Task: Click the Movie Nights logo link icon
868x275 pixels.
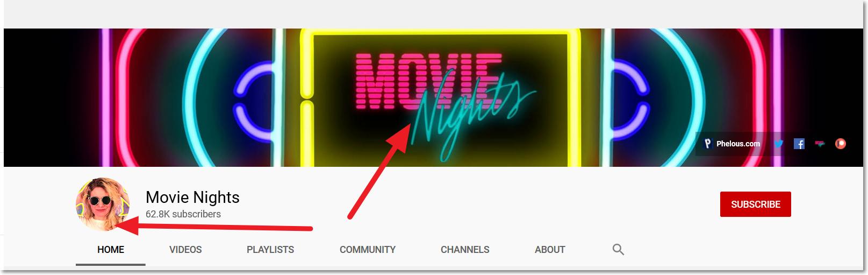Action: tap(820, 144)
